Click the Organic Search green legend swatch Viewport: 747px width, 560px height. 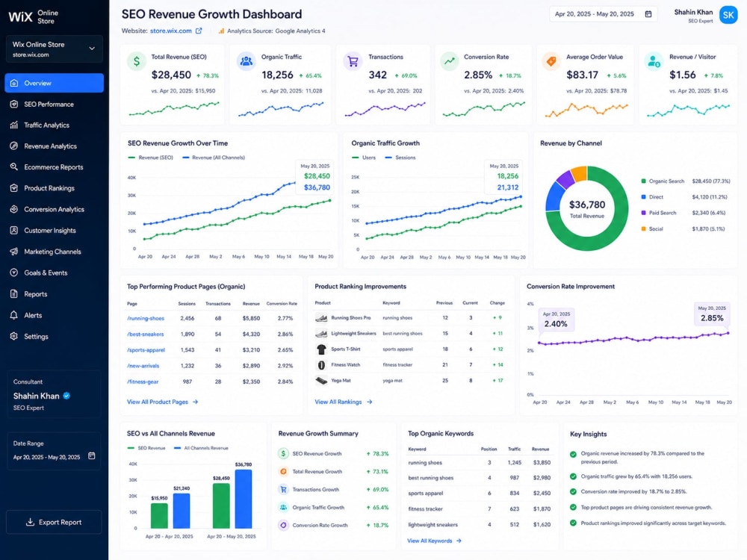tap(644, 181)
